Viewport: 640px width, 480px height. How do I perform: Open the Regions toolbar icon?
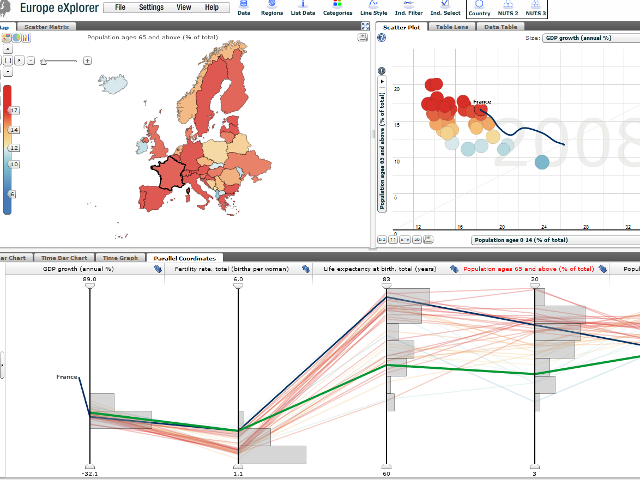coord(273,8)
